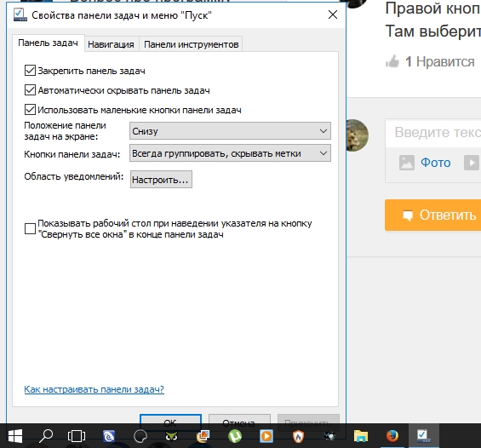Toggle Автоматически скрывать панель задач checkbox
This screenshot has width=481, height=448.
tap(30, 90)
